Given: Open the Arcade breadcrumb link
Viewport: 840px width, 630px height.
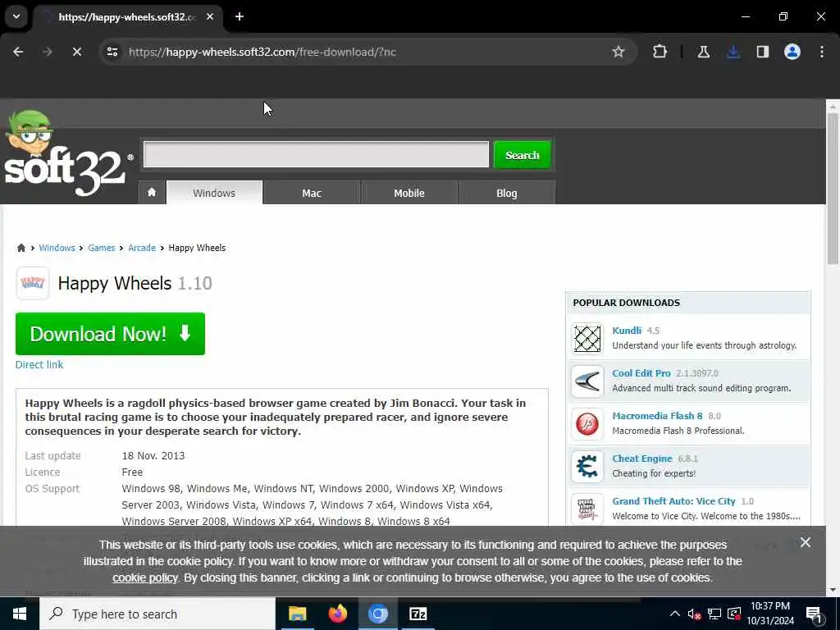Looking at the screenshot, I should (x=142, y=248).
